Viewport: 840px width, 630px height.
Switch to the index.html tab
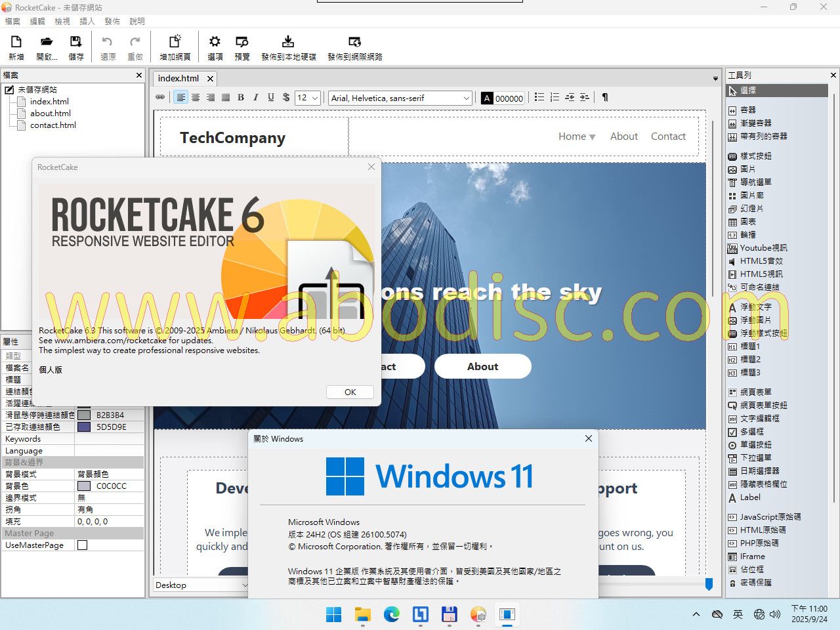(x=178, y=78)
